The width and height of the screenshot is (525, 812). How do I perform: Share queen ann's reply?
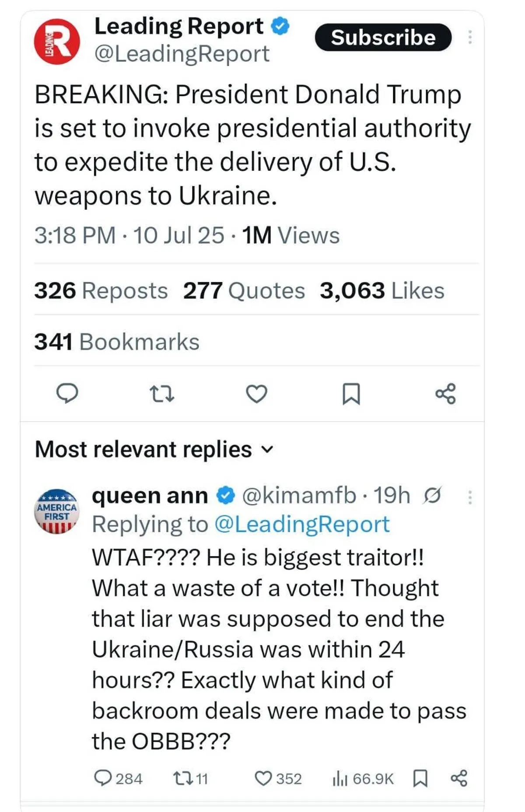(x=459, y=778)
